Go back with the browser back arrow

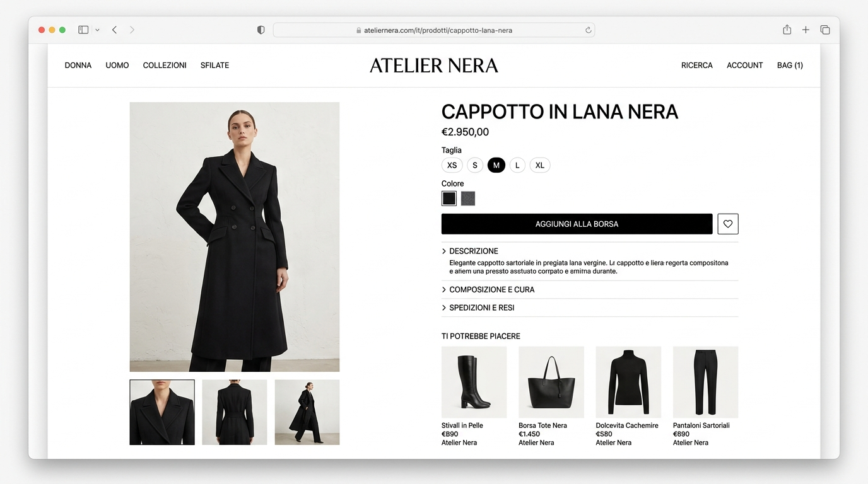click(114, 30)
